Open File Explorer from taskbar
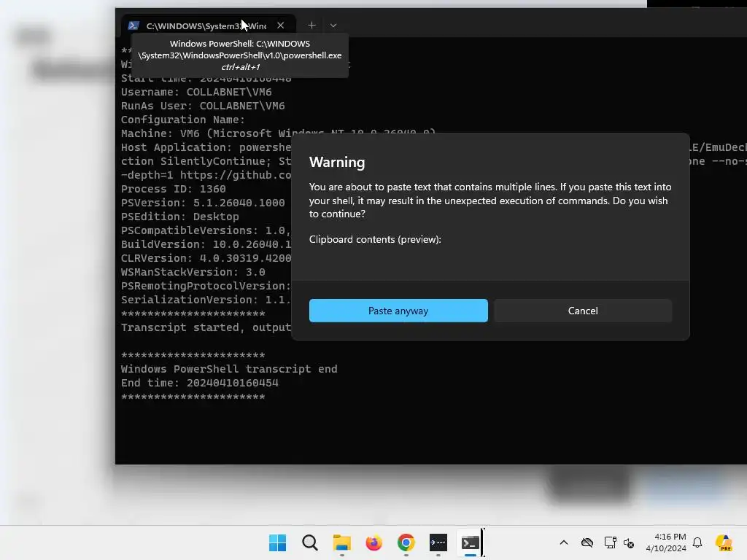Screen dimensions: 747x560 (x=341, y=542)
